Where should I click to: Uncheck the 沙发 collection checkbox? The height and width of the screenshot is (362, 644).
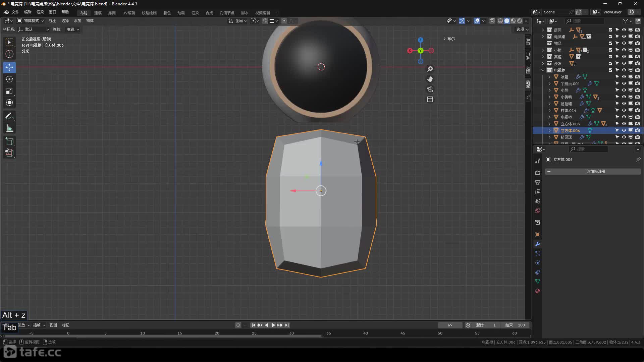(x=610, y=63)
